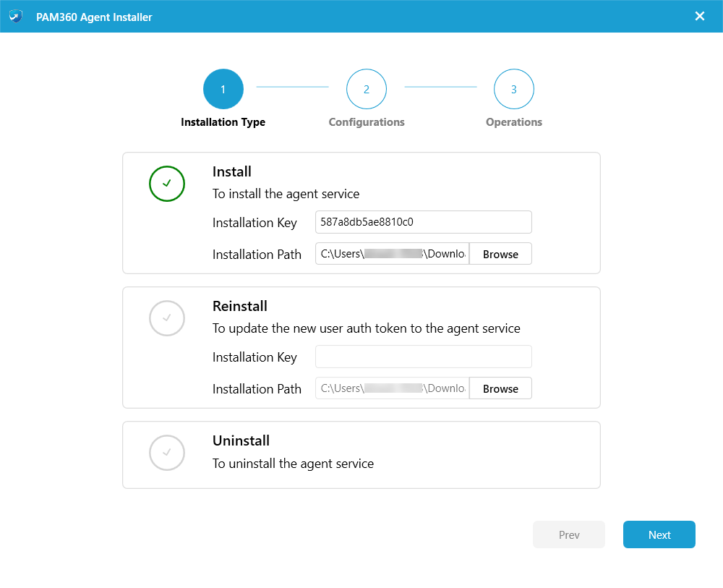Viewport: 723px width, 588px height.
Task: Click the Install section Installation Path field
Action: click(x=392, y=254)
